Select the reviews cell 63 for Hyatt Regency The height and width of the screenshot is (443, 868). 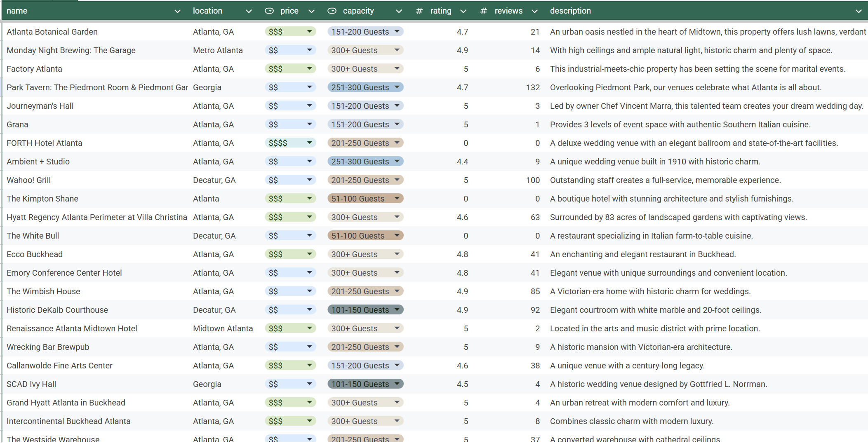[509, 217]
